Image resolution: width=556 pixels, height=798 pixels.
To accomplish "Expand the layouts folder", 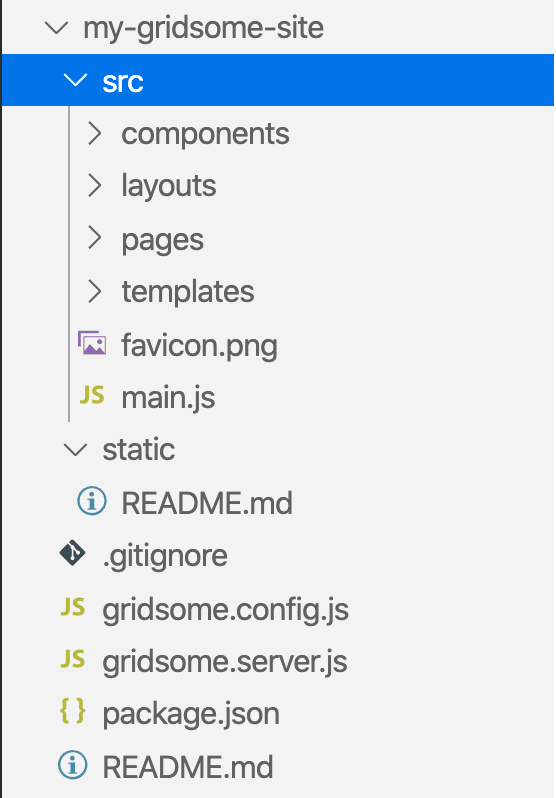I will (x=95, y=185).
